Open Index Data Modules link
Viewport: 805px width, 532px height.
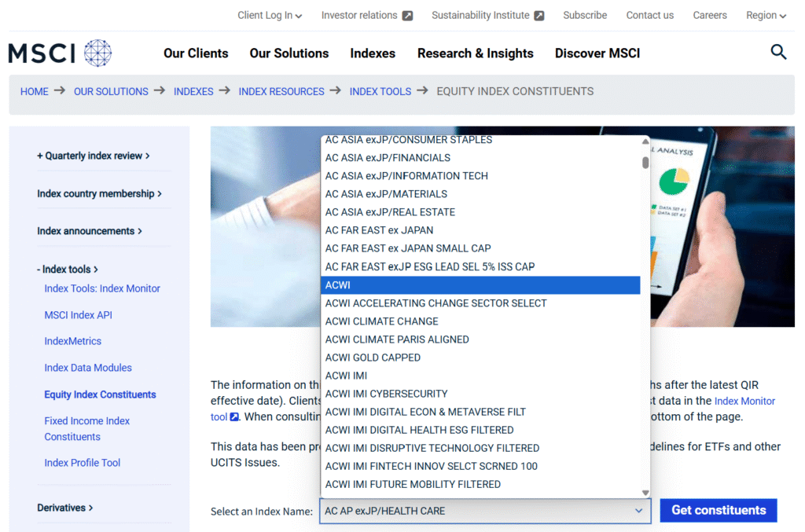click(x=88, y=368)
